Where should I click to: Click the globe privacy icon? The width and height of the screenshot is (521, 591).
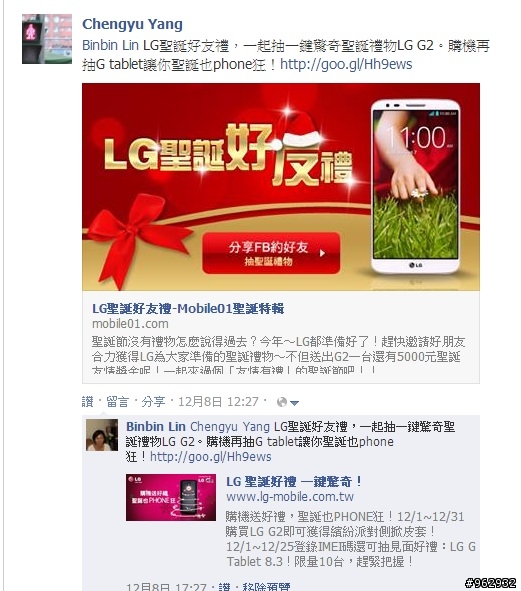[x=282, y=403]
